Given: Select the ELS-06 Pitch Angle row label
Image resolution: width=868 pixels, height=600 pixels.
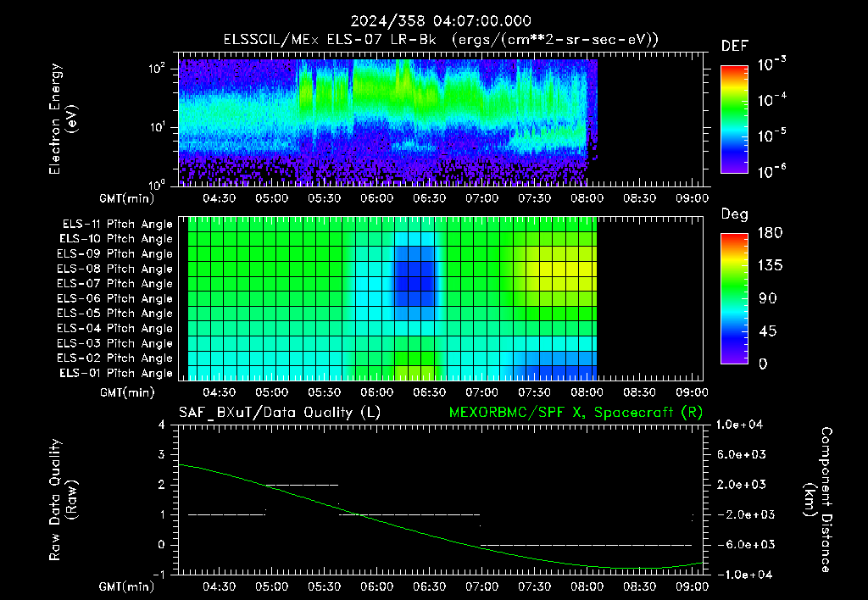Looking at the screenshot, I should tap(115, 299).
